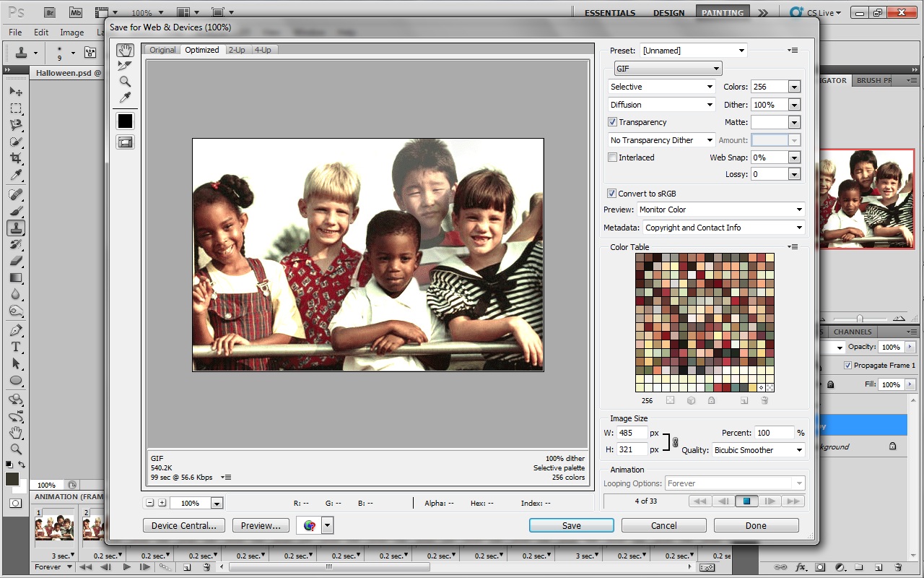Click the Preview button
The width and height of the screenshot is (924, 578).
click(261, 526)
